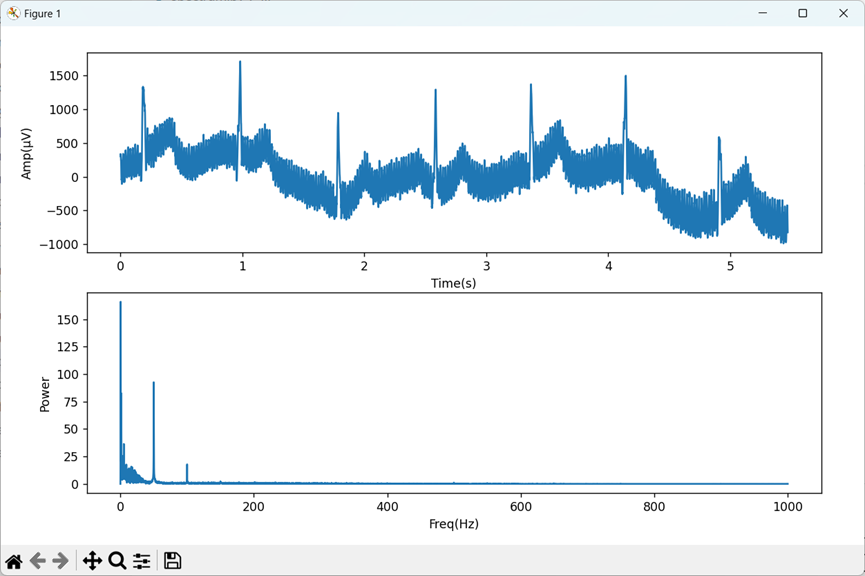This screenshot has height=576, width=865.
Task: Click the Figure 1 window title
Action: point(42,14)
